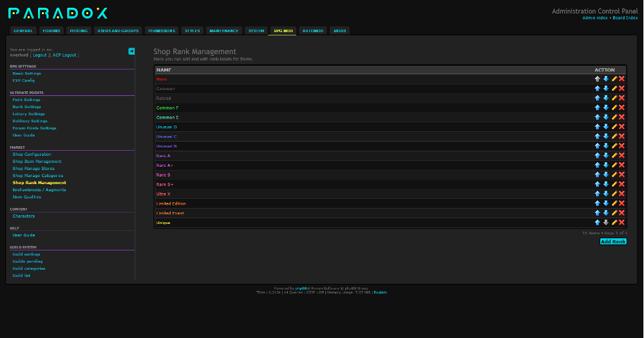Open Shop Item Management in sidebar
The width and height of the screenshot is (644, 338).
37,162
